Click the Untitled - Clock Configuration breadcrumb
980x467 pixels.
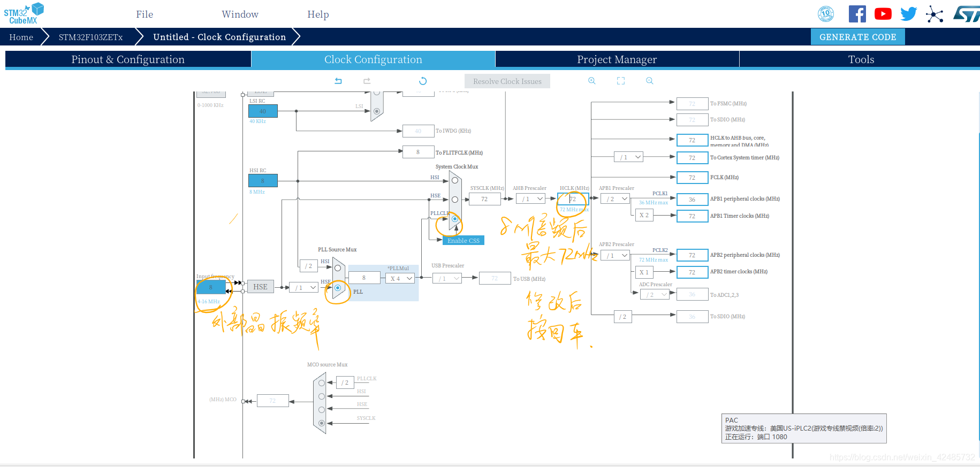click(x=219, y=37)
